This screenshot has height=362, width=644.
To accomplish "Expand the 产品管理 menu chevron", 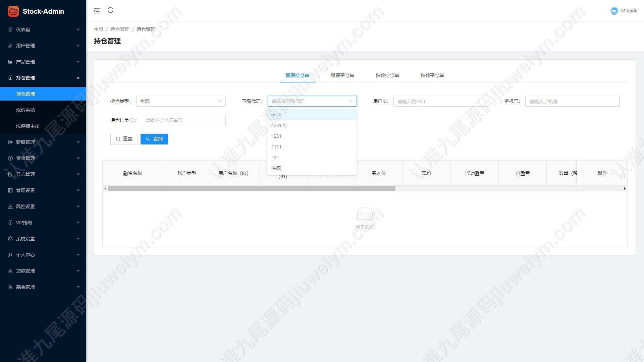I will [x=78, y=62].
